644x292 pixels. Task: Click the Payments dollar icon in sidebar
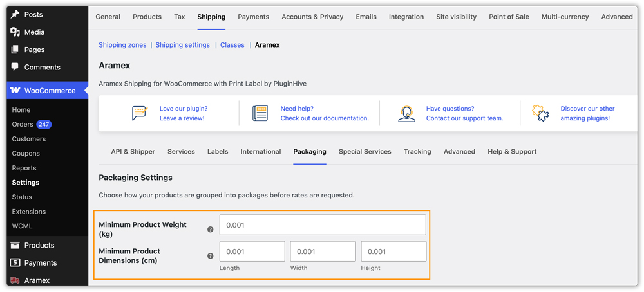click(15, 263)
